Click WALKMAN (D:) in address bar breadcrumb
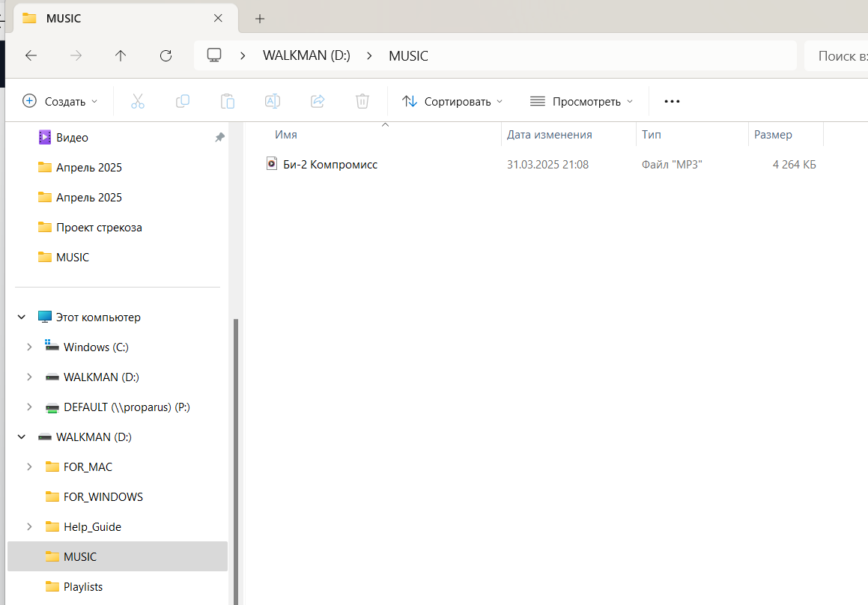868x605 pixels. pos(306,56)
